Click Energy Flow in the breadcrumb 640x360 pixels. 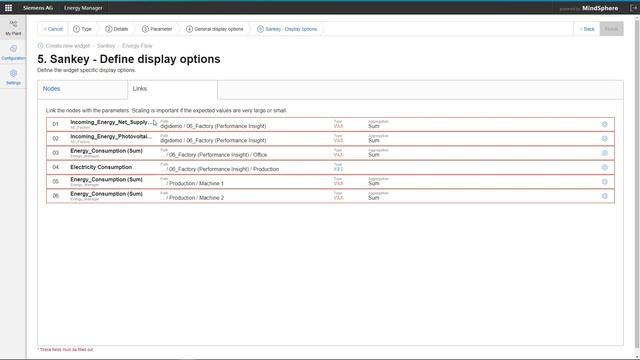137,46
